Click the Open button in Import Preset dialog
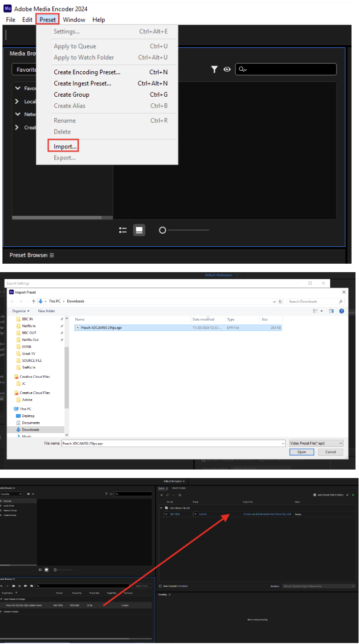This screenshot has width=359, height=644. 302,452
